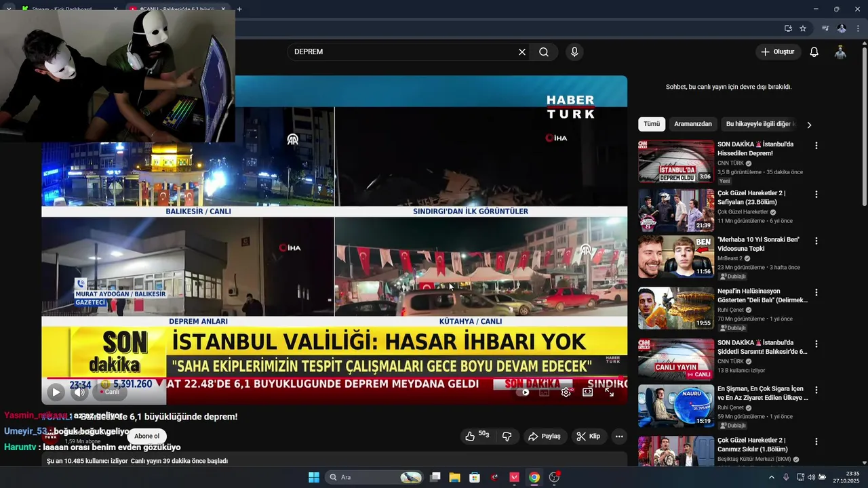Screen dimensions: 868x488
Task: Start voice search with microphone
Action: [x=574, y=52]
